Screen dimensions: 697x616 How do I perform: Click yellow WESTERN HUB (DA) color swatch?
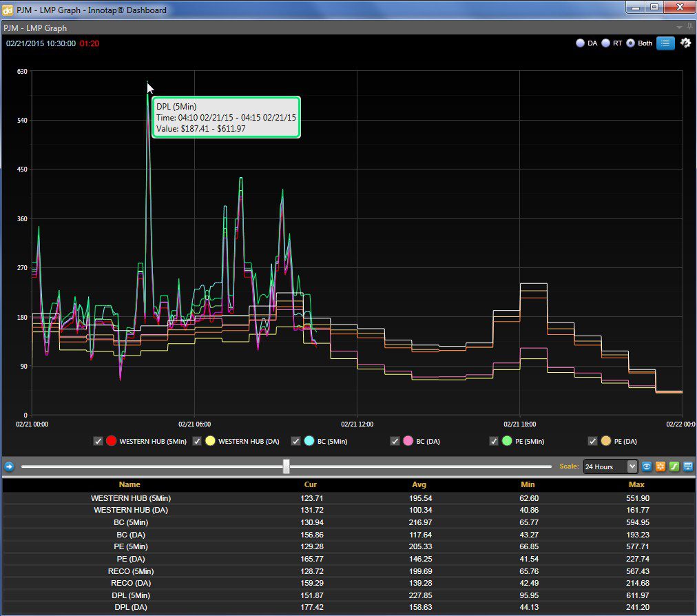click(210, 441)
